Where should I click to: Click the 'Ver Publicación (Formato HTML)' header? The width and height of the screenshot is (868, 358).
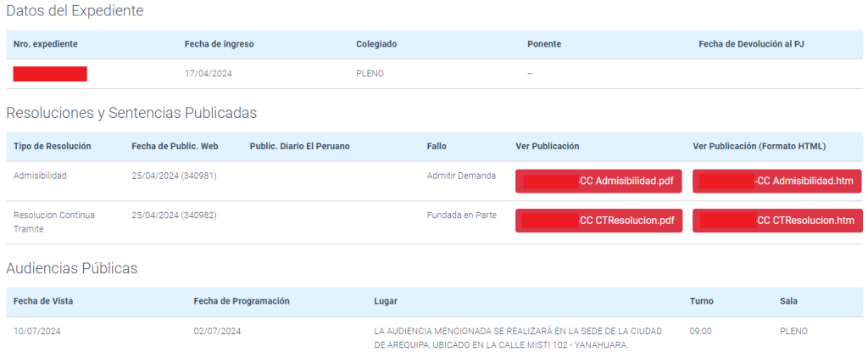pyautogui.click(x=759, y=146)
